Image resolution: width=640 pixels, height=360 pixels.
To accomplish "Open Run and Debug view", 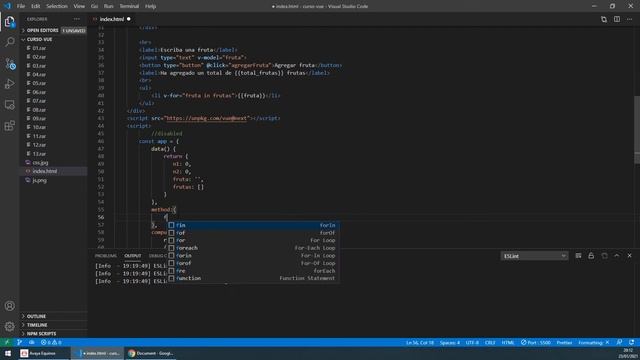I will coord(10,84).
